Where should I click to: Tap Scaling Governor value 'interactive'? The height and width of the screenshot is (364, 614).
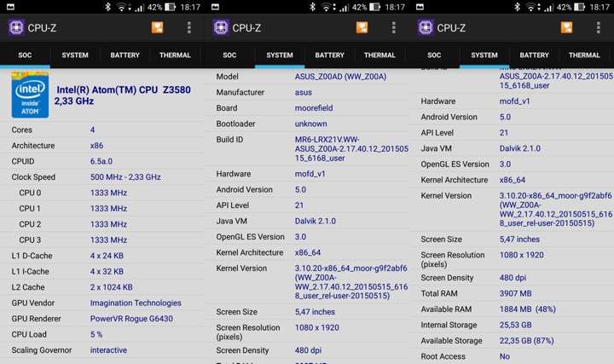tap(108, 350)
